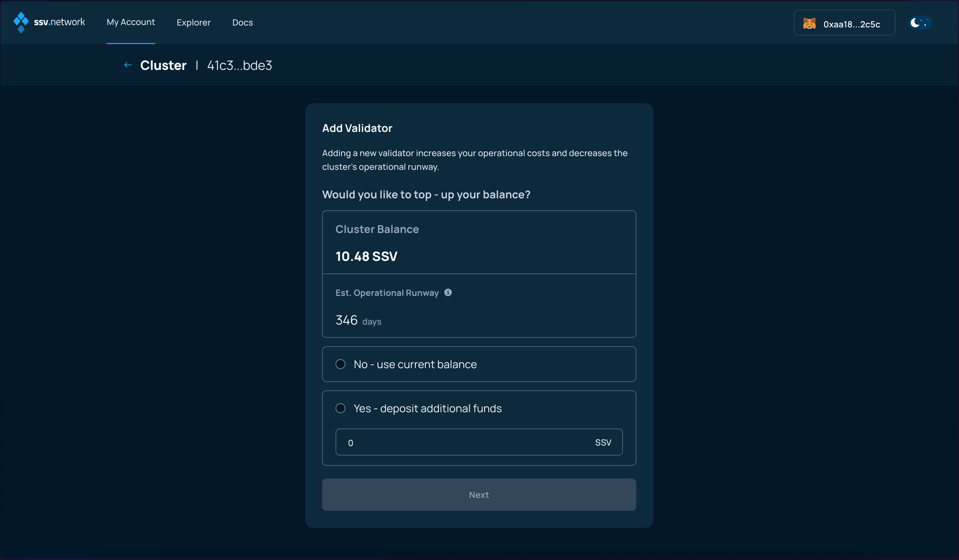Screen dimensions: 959x560
Task: Click cluster ID 41c3...bde3
Action: (x=240, y=65)
